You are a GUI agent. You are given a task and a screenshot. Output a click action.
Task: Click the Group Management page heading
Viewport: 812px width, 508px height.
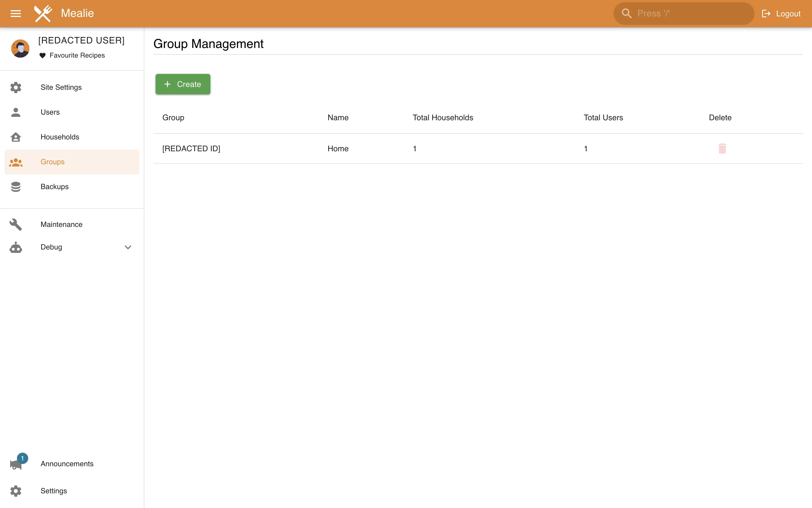point(208,44)
